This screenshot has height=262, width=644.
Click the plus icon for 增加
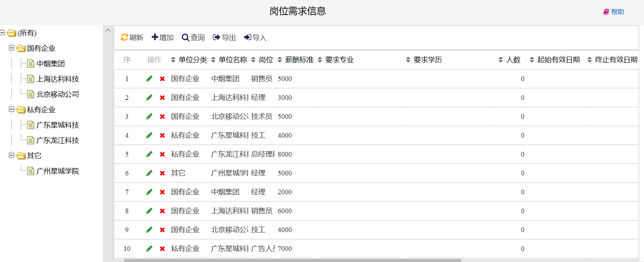[155, 37]
